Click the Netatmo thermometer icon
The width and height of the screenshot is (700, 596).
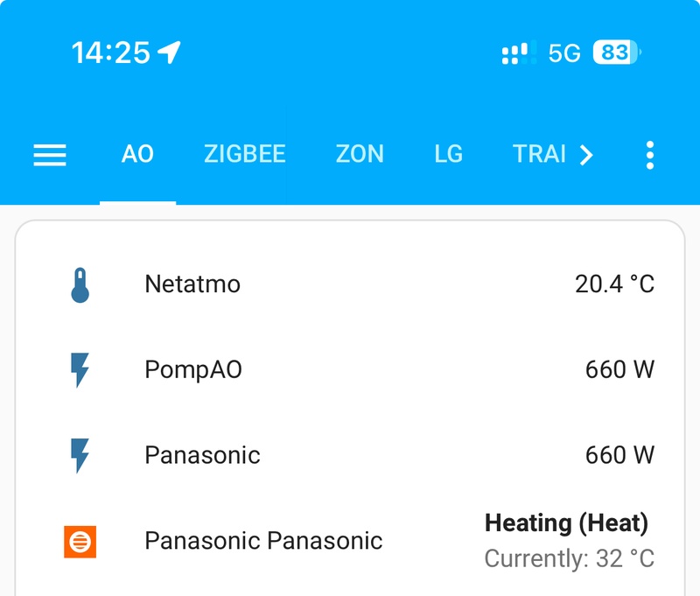tap(80, 284)
